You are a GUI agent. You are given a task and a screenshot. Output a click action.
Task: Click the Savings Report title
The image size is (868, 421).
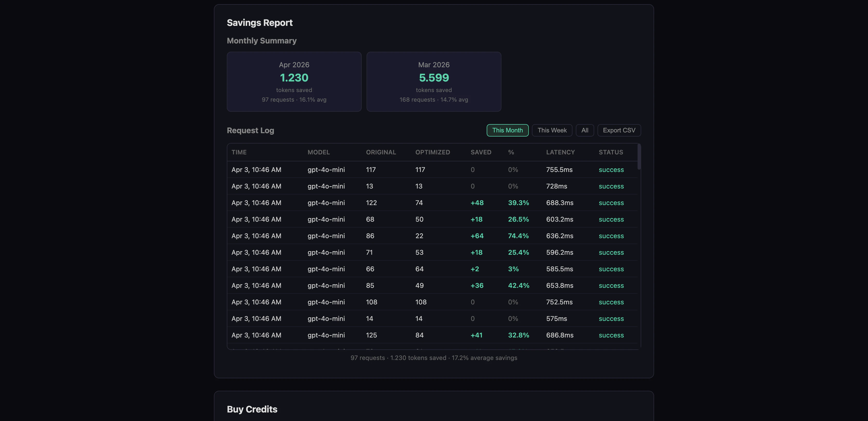[260, 22]
